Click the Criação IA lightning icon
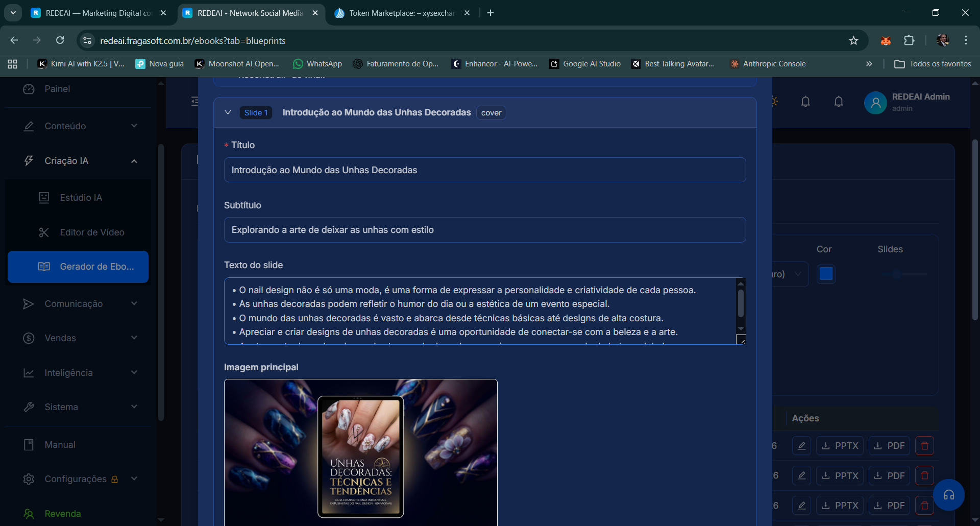980x526 pixels. tap(29, 161)
